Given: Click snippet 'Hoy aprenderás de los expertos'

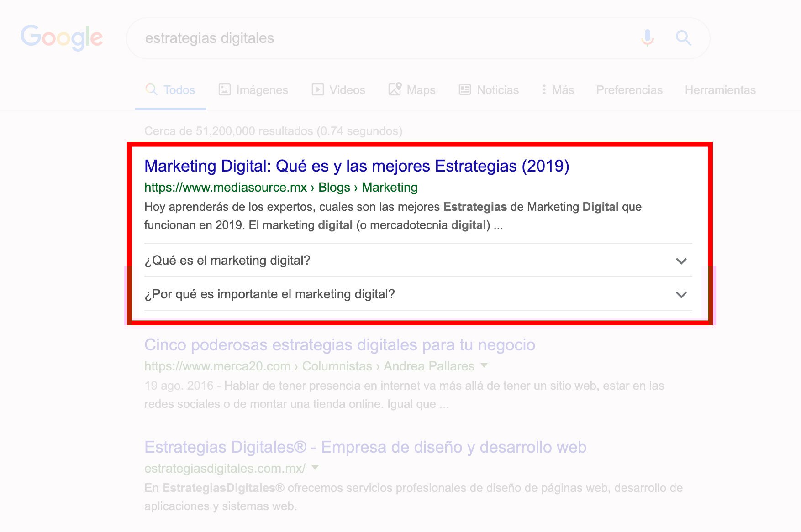Looking at the screenshot, I should 393,216.
